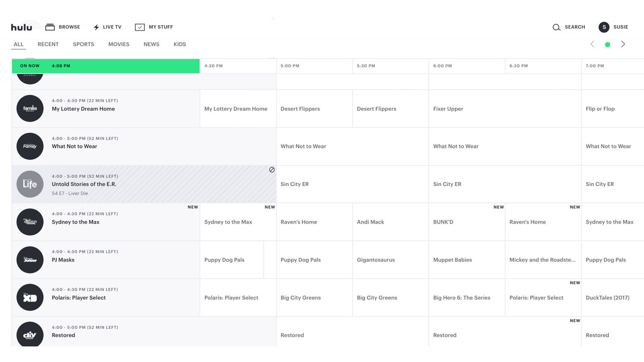Select the Disney XD channel logo
The width and height of the screenshot is (644, 362).
point(30,298)
